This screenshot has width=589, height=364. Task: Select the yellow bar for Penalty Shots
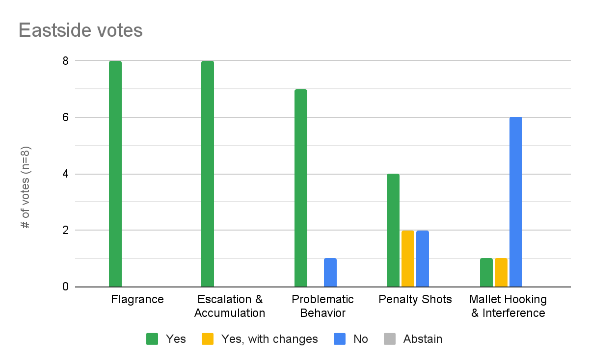(x=408, y=259)
